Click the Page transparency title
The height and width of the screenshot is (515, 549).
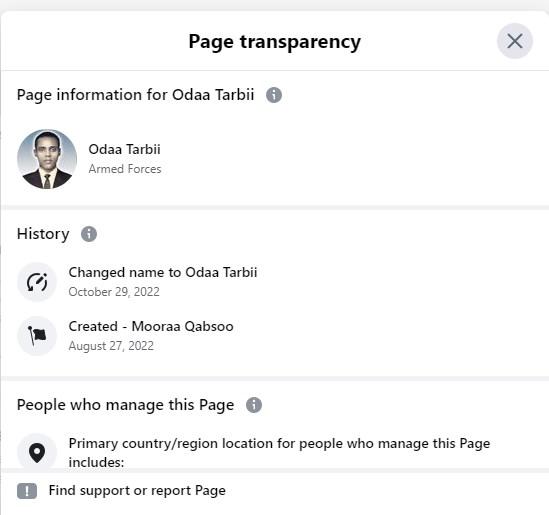click(274, 42)
